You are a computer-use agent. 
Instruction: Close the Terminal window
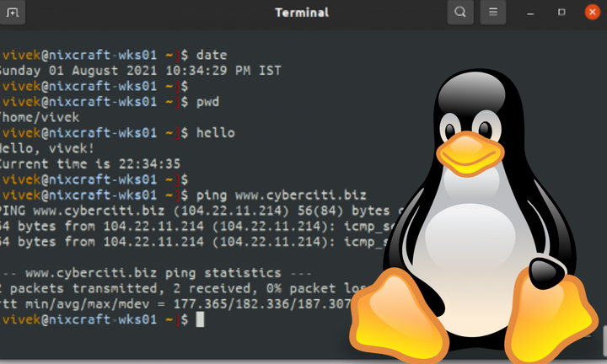point(592,12)
